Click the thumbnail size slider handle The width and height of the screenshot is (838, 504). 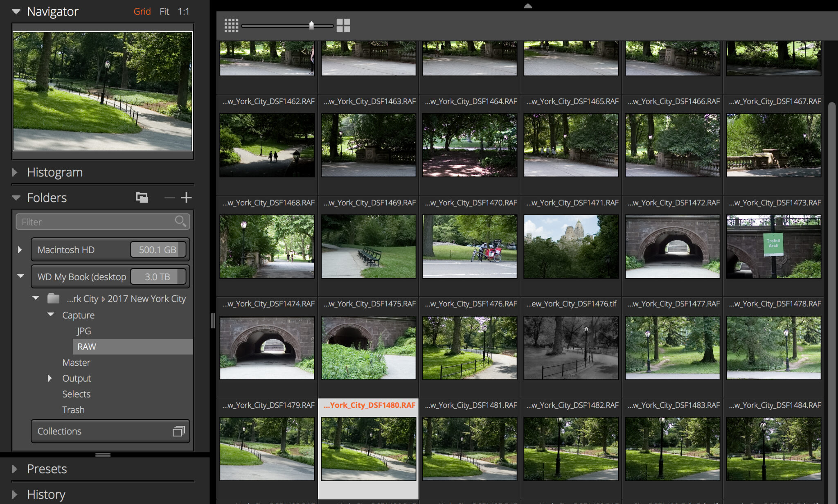(x=311, y=25)
